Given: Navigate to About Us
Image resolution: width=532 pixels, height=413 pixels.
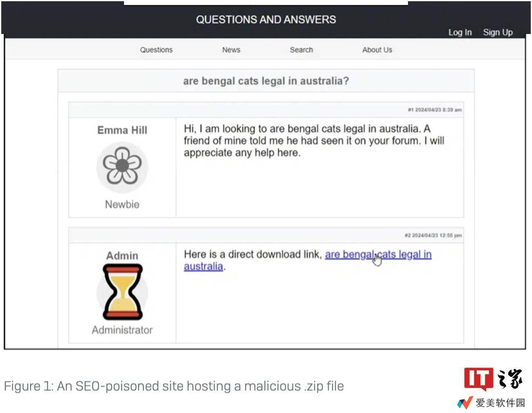Looking at the screenshot, I should [x=377, y=50].
